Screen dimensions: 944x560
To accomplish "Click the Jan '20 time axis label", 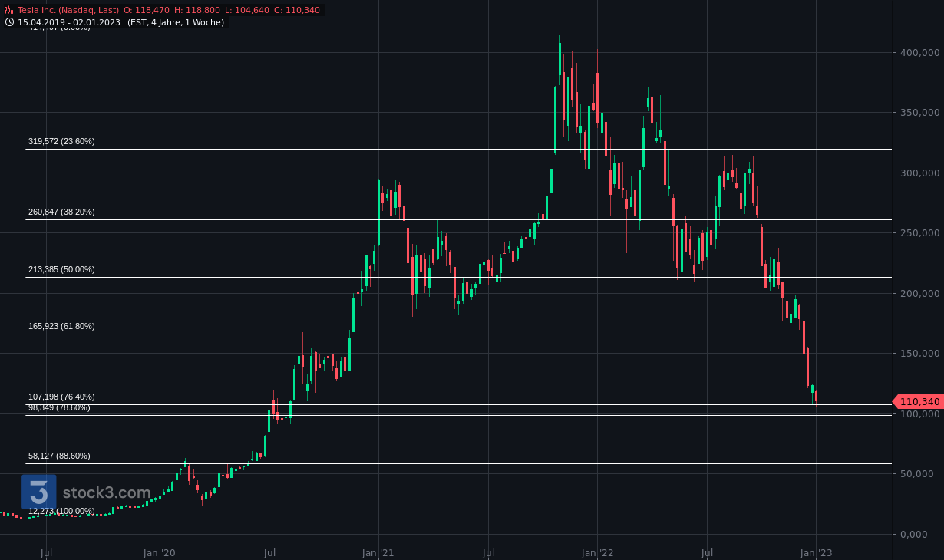I will pos(160,552).
